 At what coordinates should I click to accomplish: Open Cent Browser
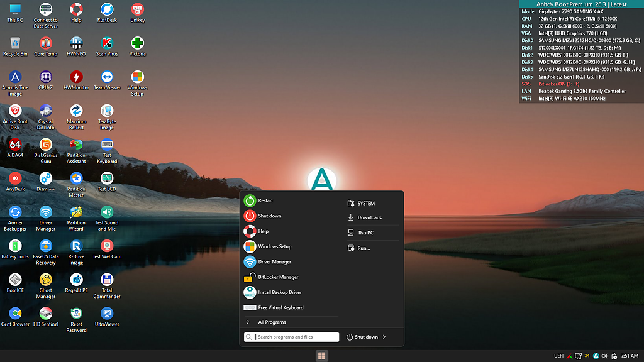pyautogui.click(x=15, y=317)
